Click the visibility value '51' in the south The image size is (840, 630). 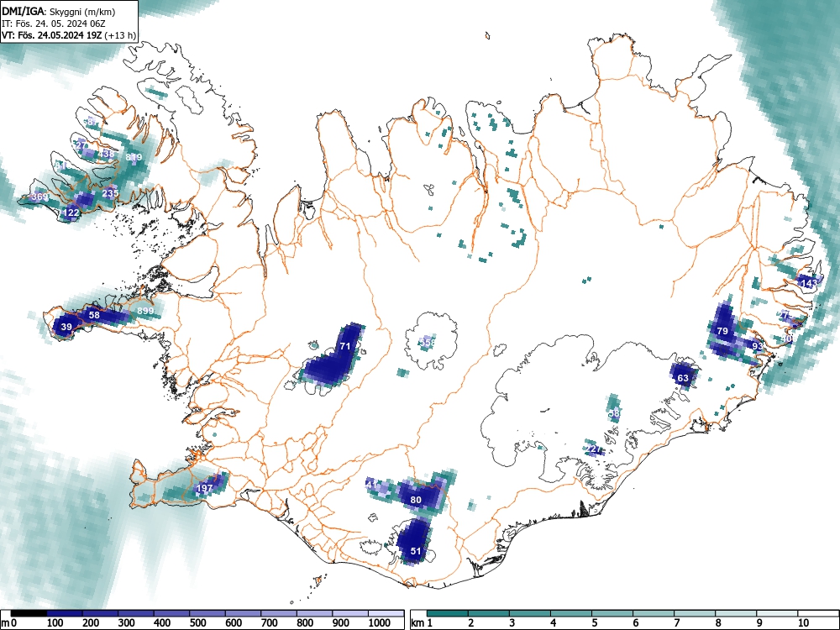point(416,551)
